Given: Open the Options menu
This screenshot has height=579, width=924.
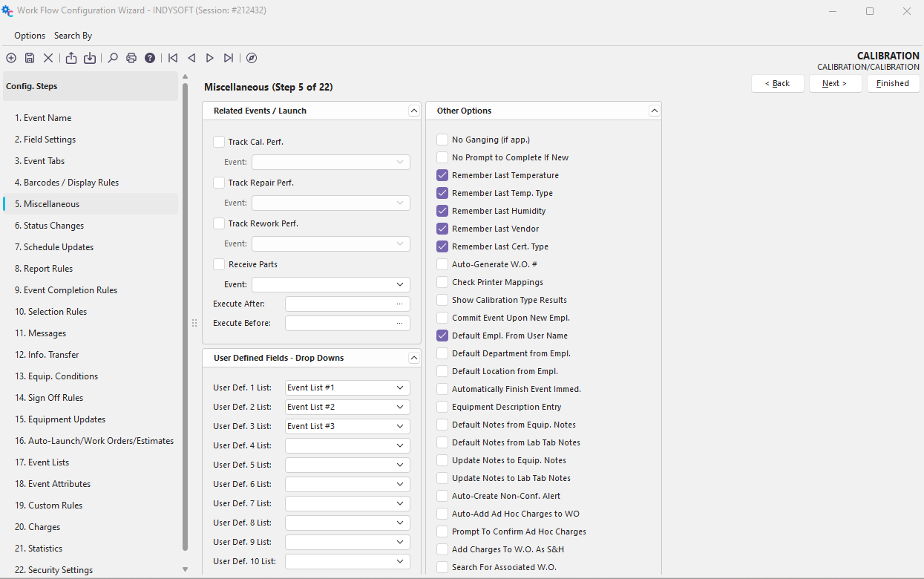Looking at the screenshot, I should click(x=30, y=36).
